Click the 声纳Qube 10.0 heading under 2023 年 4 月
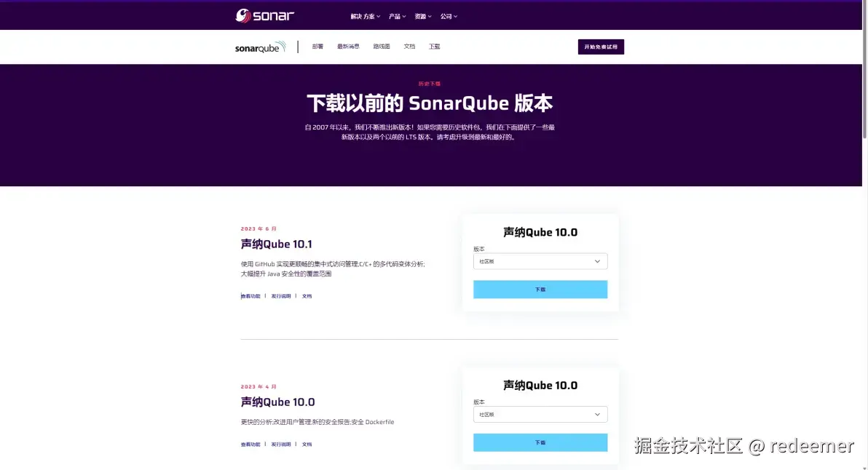868x470 pixels. coord(277,402)
